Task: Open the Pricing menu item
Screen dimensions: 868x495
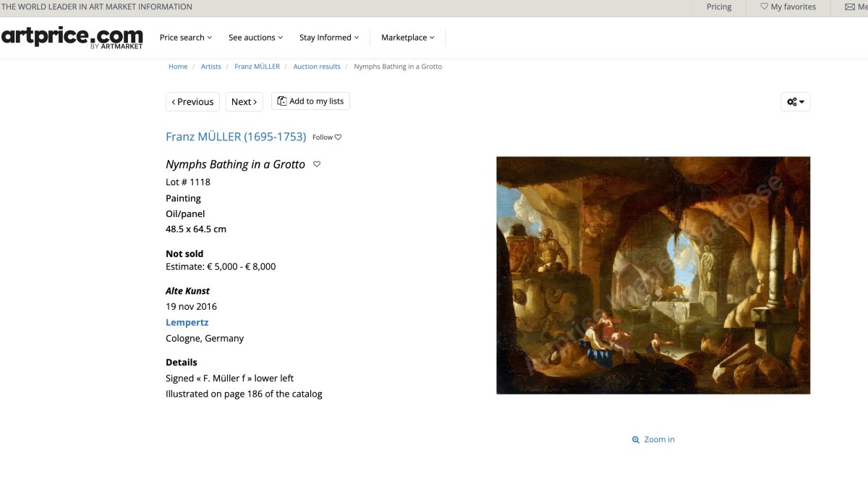Action: click(x=718, y=7)
